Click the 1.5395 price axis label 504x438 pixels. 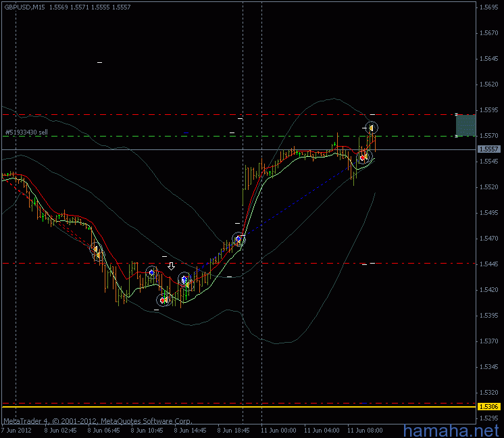pyautogui.click(x=489, y=316)
